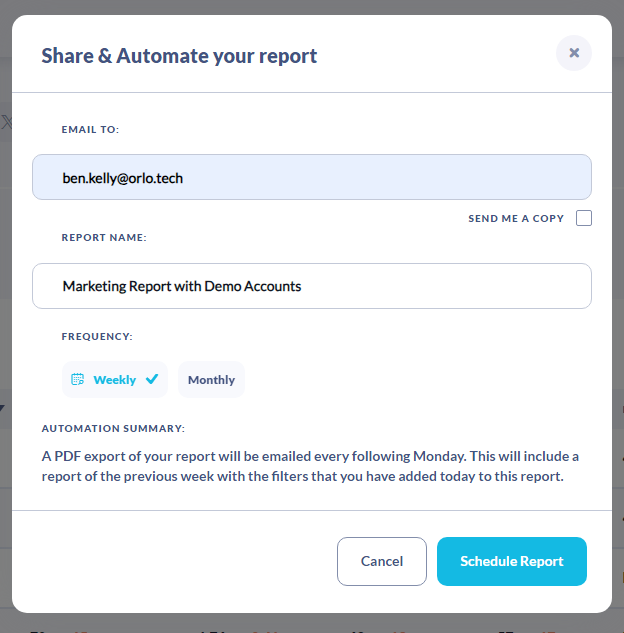Click the calendar icon in Weekly option
The image size is (624, 633).
tap(77, 379)
